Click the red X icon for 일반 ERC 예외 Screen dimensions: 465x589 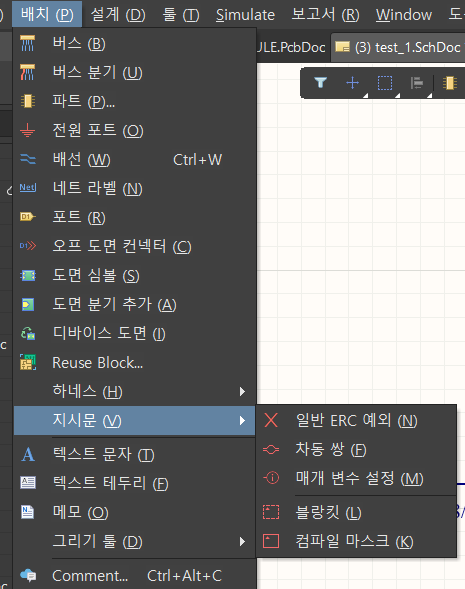pyautogui.click(x=271, y=420)
